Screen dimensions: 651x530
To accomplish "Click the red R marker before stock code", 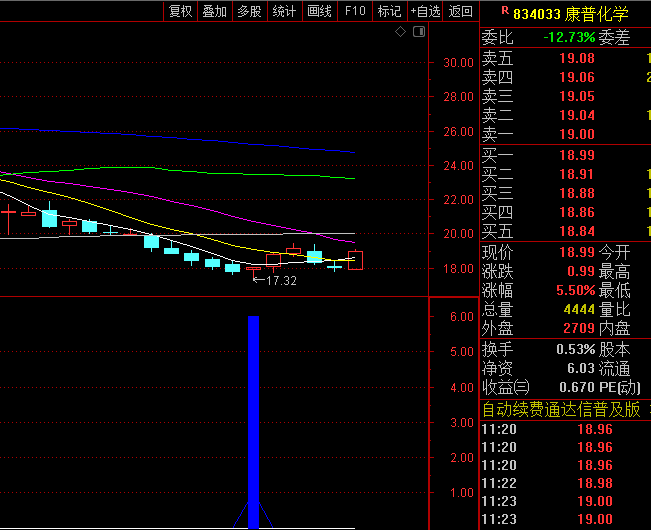I will click(x=503, y=13).
